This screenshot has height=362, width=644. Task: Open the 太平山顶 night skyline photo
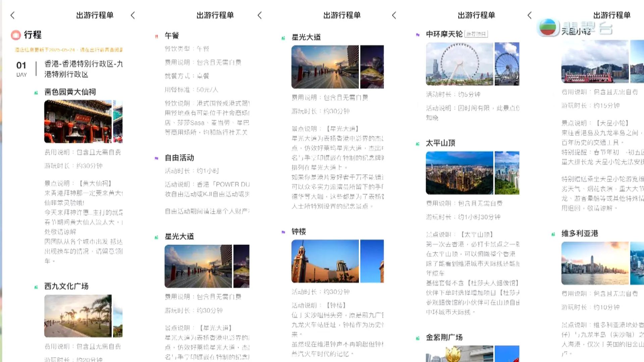(460, 173)
